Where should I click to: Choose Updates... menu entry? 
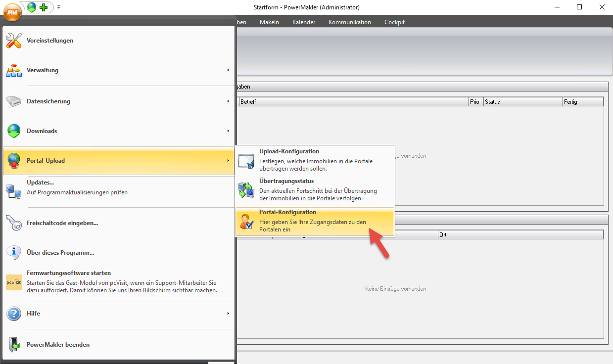[x=119, y=191]
